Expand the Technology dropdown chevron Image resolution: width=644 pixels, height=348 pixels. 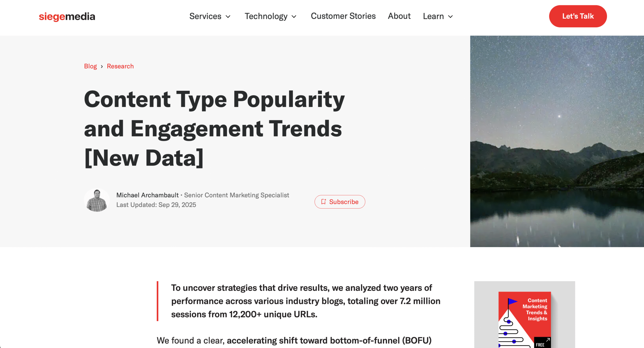coord(294,17)
